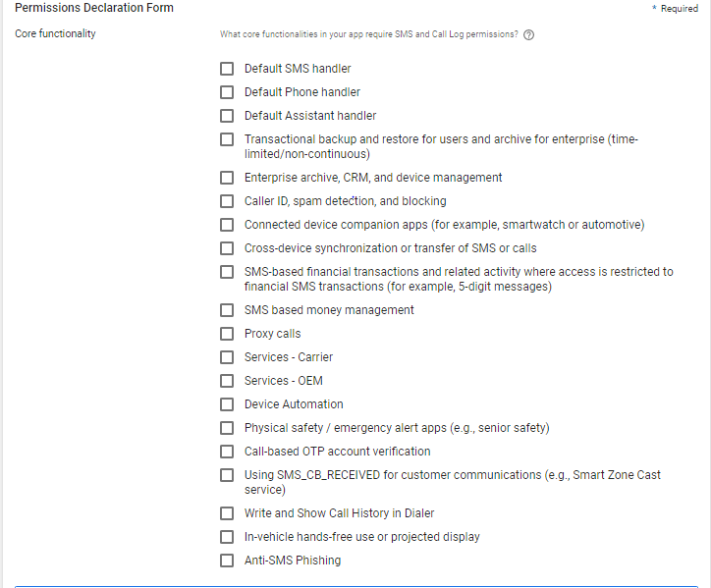Check Enterprise archive, CRM, and device management

click(227, 178)
